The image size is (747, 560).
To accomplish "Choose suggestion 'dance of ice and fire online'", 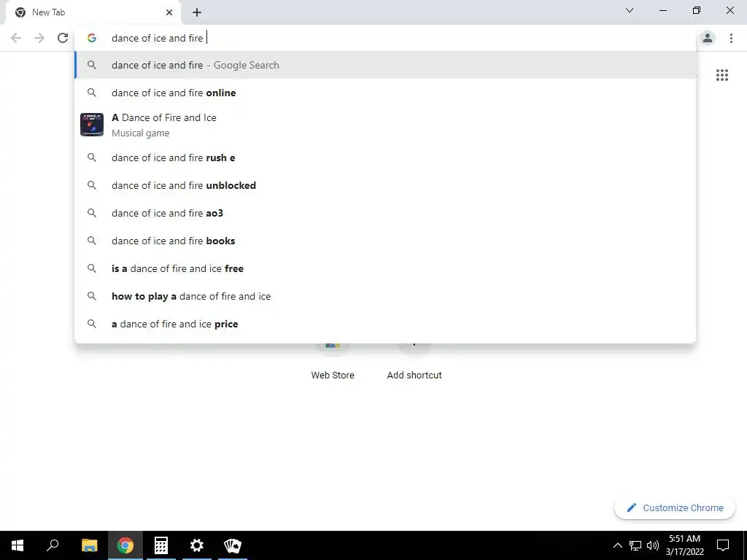I will (385, 93).
